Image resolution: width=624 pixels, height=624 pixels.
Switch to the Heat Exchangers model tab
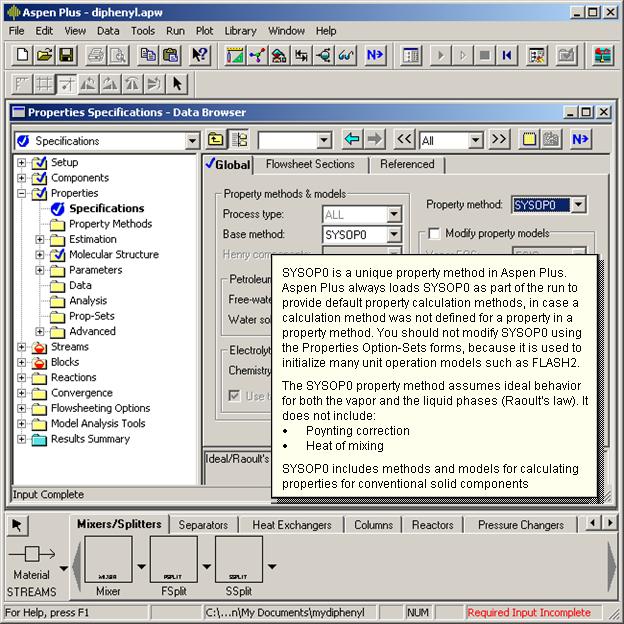pos(291,525)
